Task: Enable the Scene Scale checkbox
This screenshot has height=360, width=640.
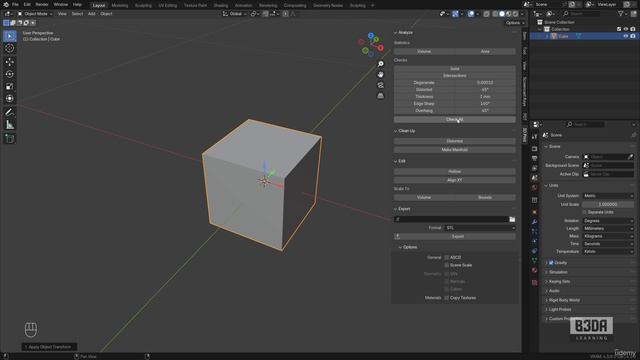Action: click(447, 265)
